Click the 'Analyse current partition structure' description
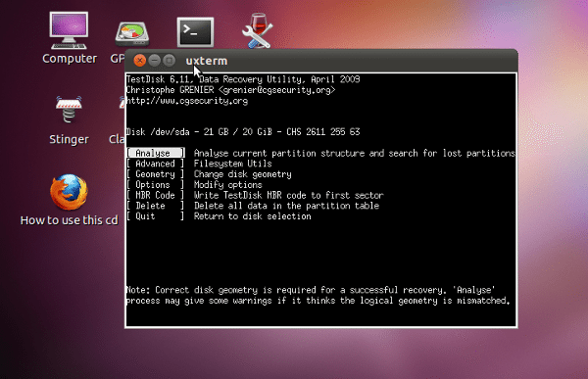Screen dimensions: 588x379 pyautogui.click(x=355, y=153)
